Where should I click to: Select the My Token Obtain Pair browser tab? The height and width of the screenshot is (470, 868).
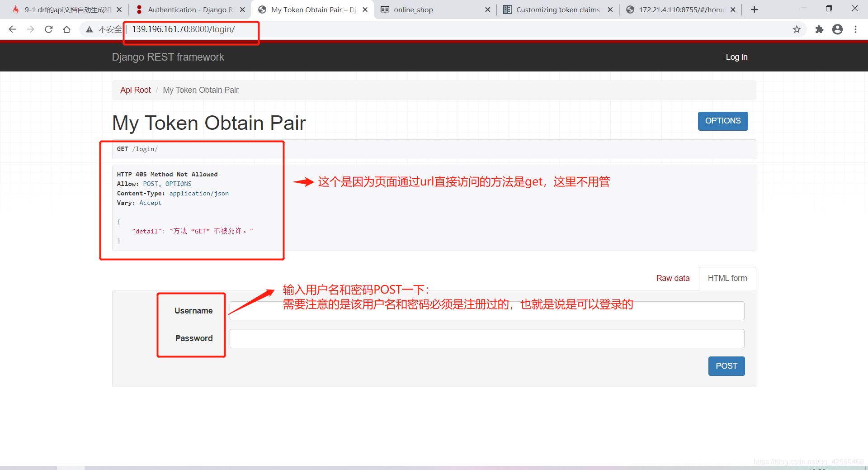coord(313,9)
